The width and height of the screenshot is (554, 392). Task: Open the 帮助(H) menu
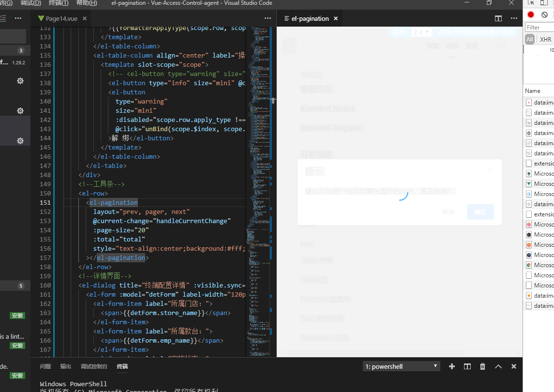click(87, 3)
